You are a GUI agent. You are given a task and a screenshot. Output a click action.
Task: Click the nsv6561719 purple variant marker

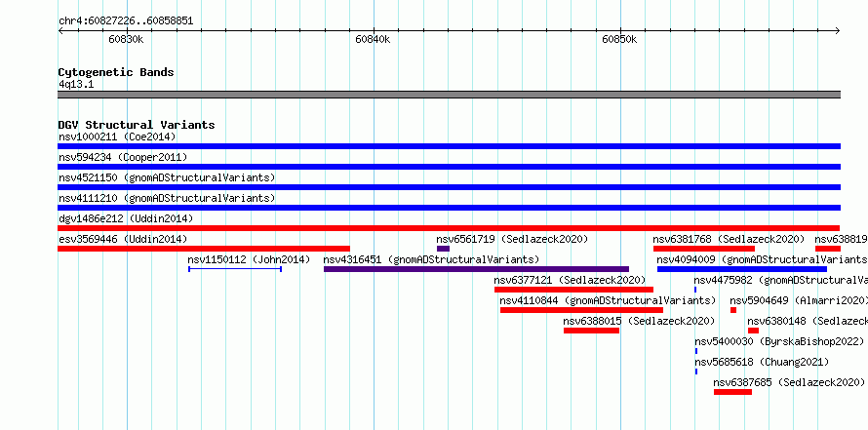443,249
